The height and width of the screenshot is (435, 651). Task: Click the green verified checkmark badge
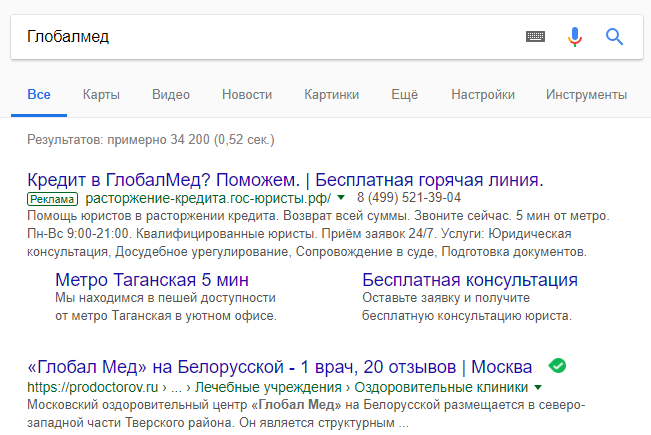558,366
